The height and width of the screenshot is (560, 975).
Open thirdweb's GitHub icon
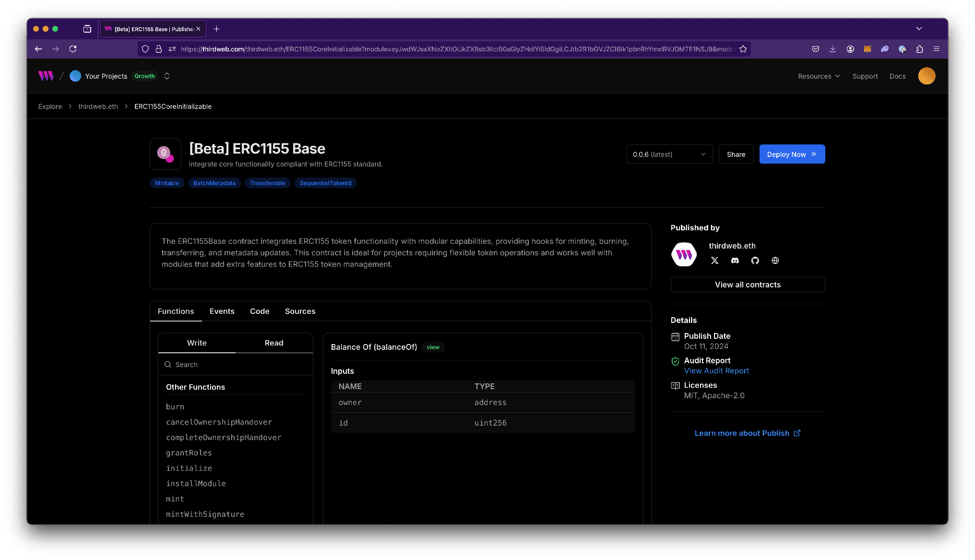(x=755, y=261)
